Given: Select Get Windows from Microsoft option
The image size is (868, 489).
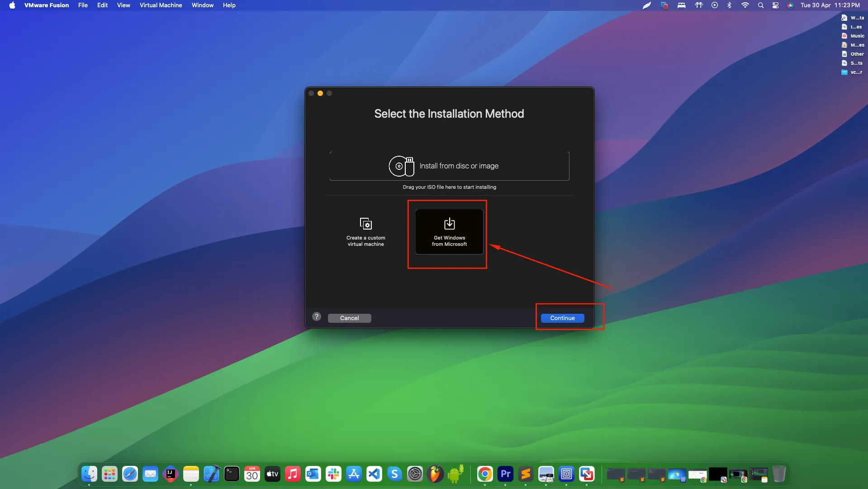Looking at the screenshot, I should click(449, 231).
